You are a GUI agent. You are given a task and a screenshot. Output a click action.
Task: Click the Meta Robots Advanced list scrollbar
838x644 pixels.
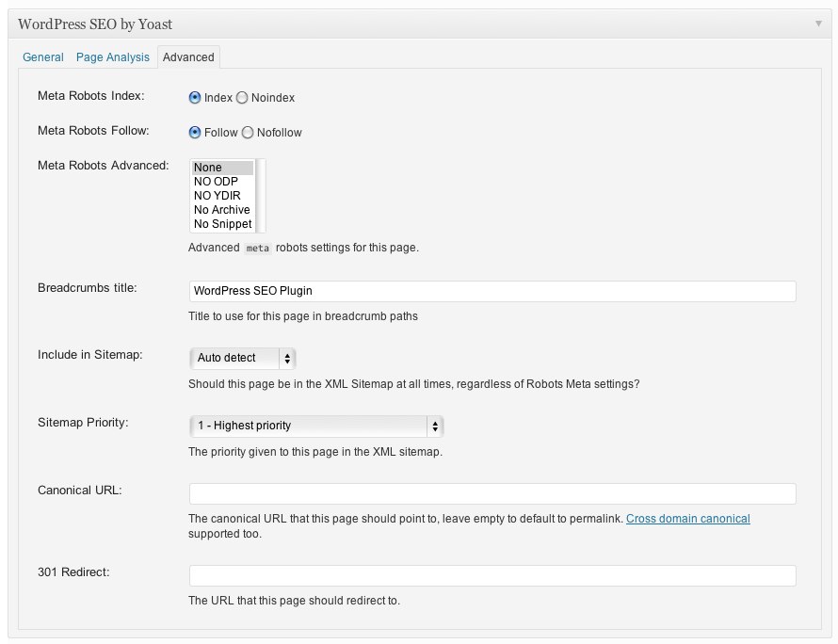tap(260, 196)
